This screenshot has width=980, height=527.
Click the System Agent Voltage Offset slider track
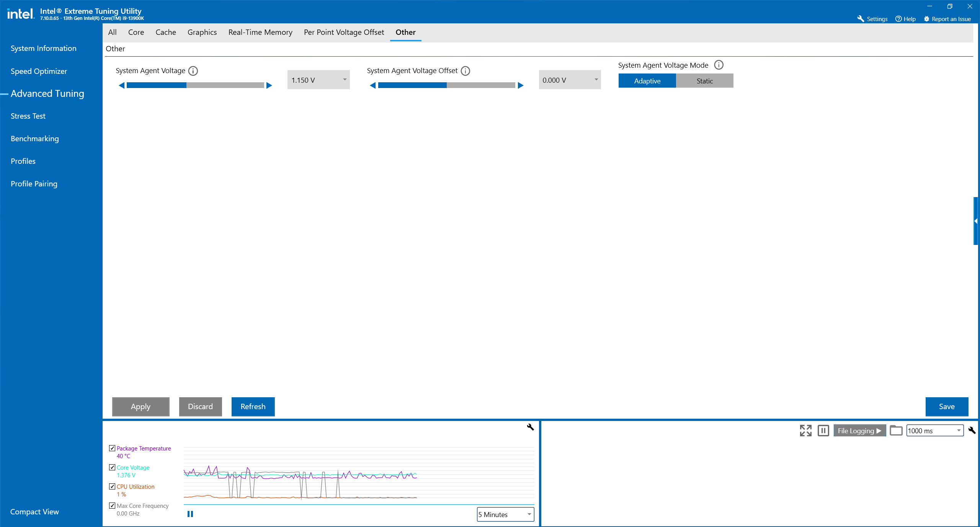447,85
